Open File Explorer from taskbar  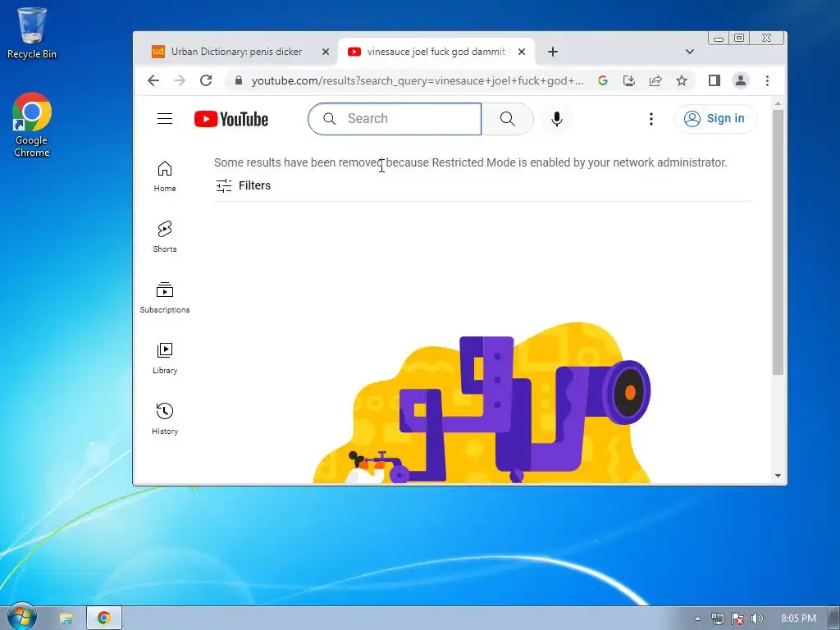click(66, 619)
